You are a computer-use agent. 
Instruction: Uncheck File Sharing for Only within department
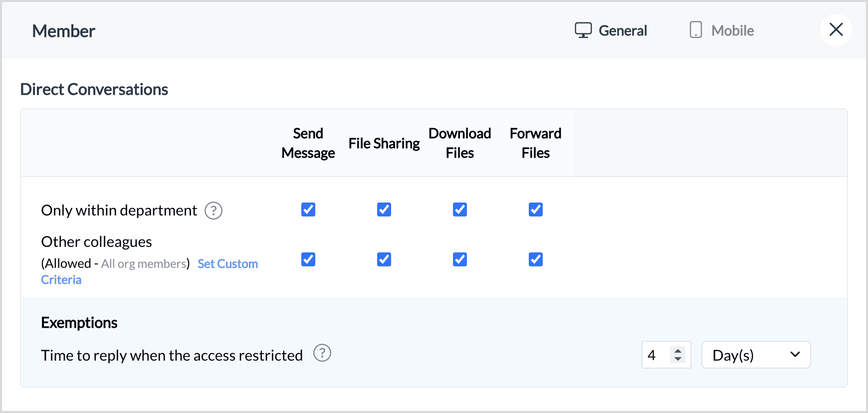[384, 209]
